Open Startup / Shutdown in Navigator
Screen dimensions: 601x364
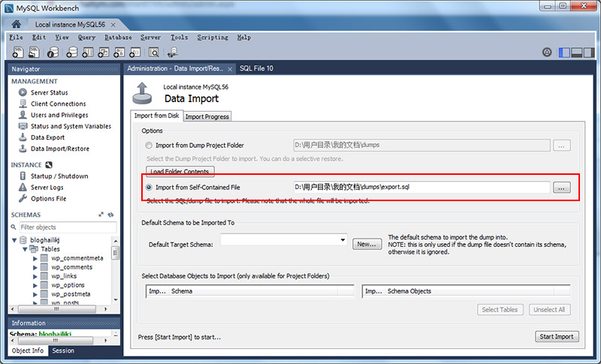pyautogui.click(x=59, y=176)
